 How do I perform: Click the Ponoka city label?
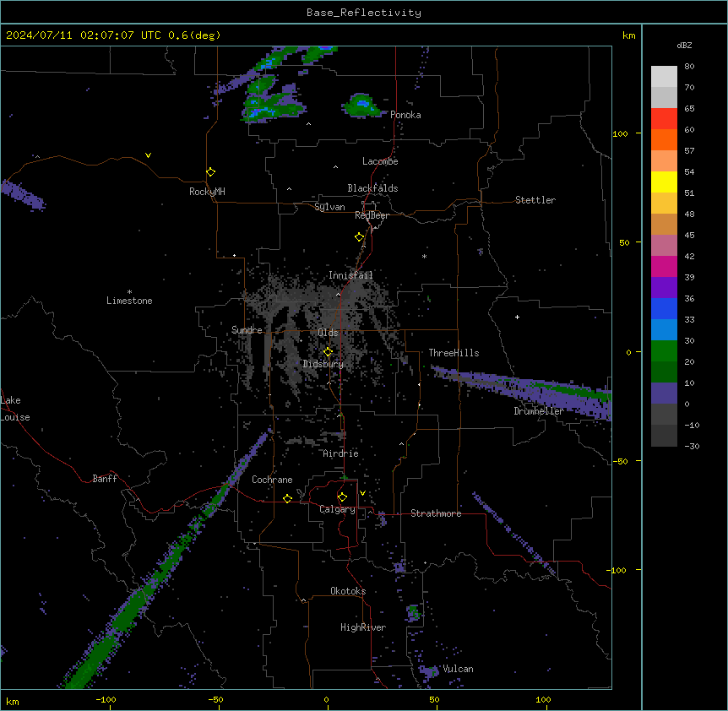405,115
